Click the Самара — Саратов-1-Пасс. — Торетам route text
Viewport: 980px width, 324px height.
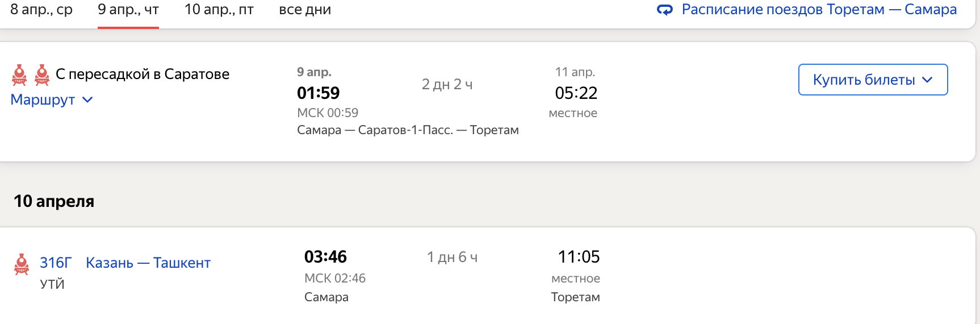408,130
